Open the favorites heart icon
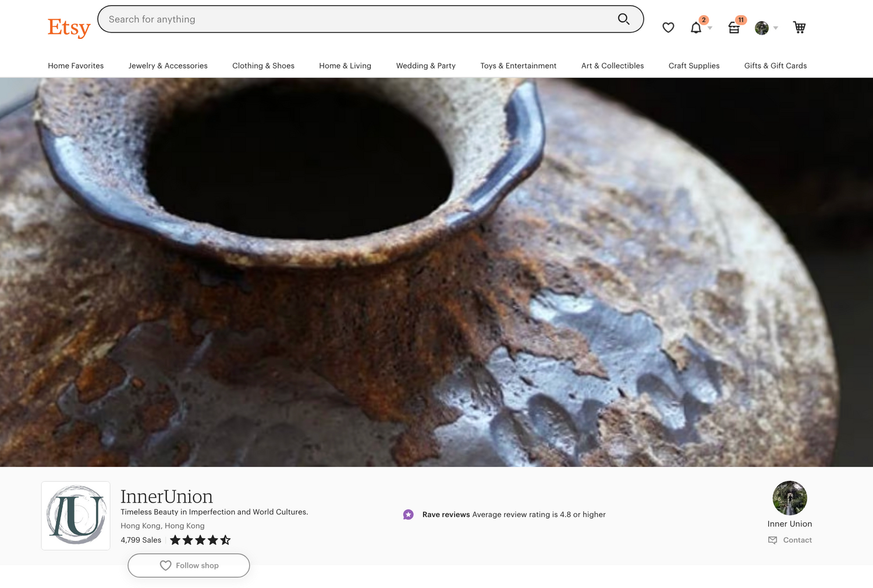Screen dimensions: 873x588 668,27
